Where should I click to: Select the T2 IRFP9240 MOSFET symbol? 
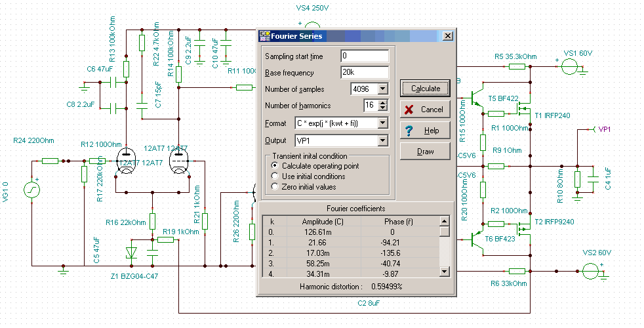[523, 228]
